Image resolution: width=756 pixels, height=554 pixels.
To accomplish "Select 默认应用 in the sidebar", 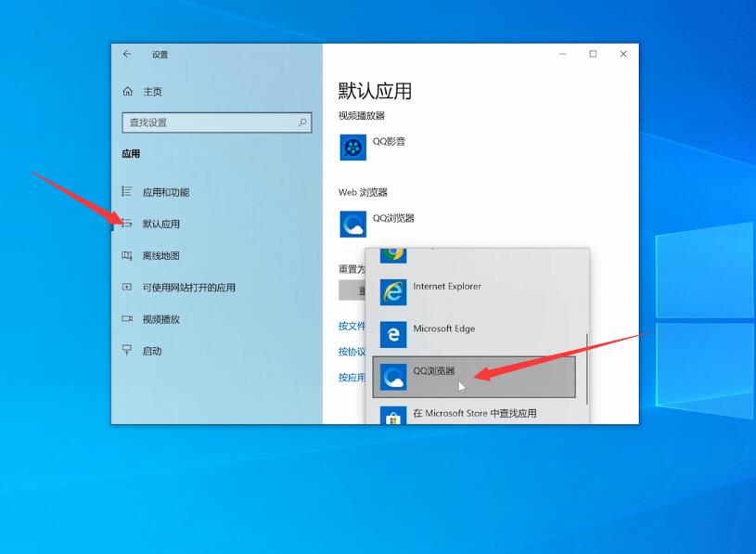I will [x=161, y=224].
